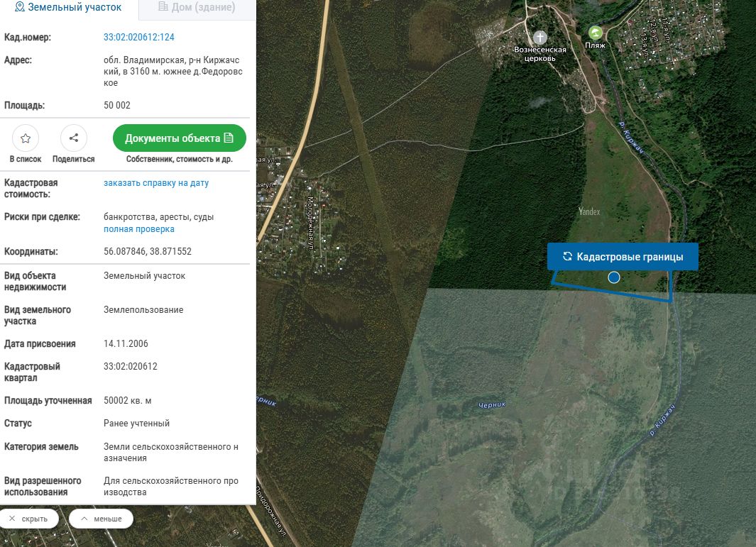The image size is (756, 547).
Task: Share the parcel via the Поделиться icon
Action: (73, 138)
